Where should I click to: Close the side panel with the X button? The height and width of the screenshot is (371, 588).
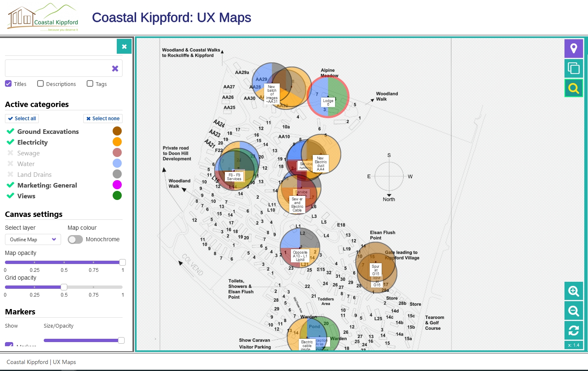(124, 47)
